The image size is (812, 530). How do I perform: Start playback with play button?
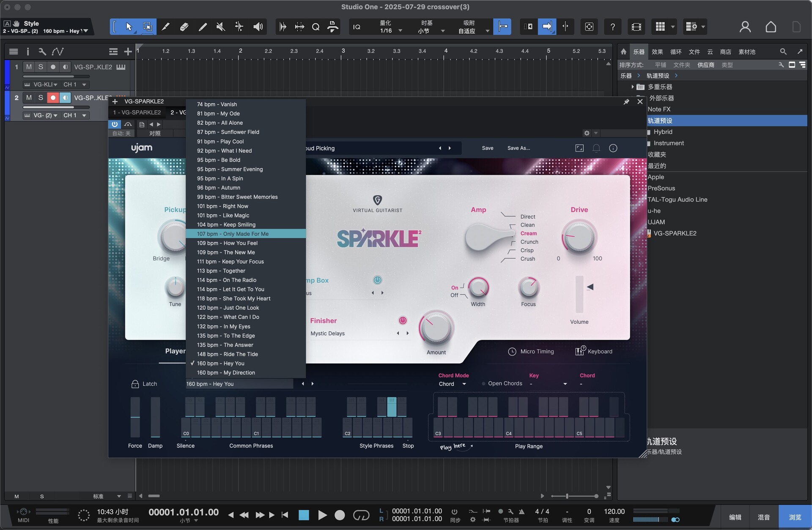click(322, 515)
